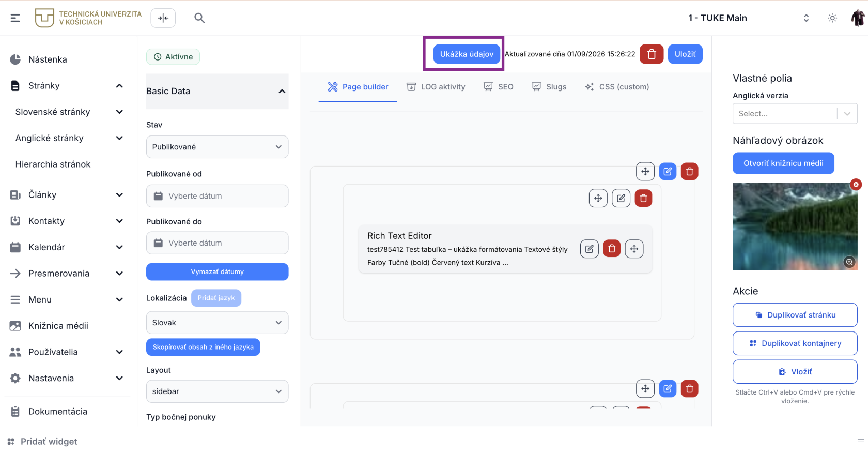Open site switcher 1 - TUKE Main

[748, 18]
